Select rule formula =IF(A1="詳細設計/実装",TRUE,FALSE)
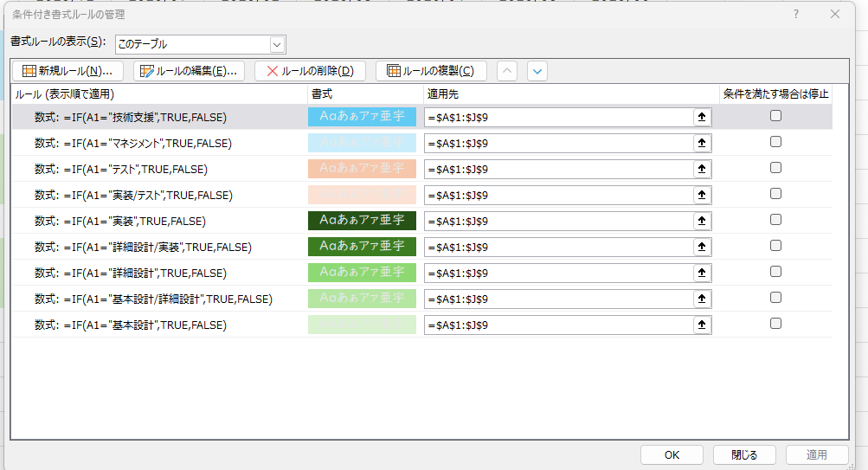 (143, 248)
